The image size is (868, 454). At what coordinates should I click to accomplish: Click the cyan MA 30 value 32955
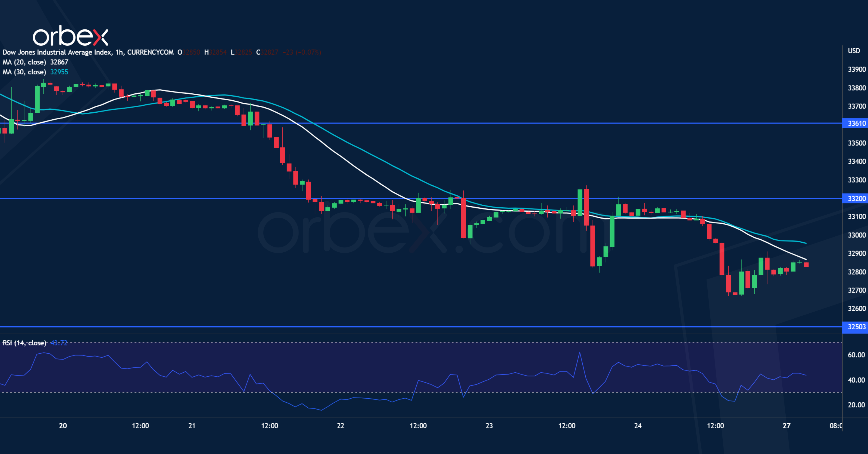[x=59, y=72]
